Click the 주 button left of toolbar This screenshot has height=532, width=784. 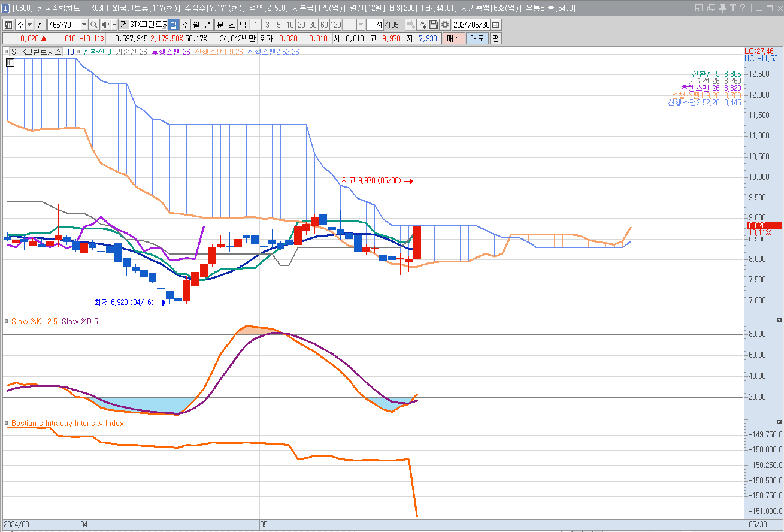(20, 25)
